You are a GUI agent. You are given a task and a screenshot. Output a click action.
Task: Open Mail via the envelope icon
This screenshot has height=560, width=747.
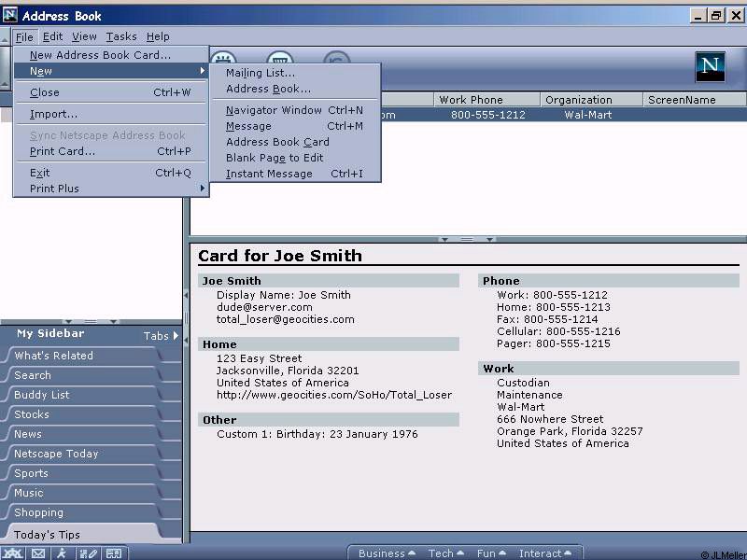[x=38, y=553]
